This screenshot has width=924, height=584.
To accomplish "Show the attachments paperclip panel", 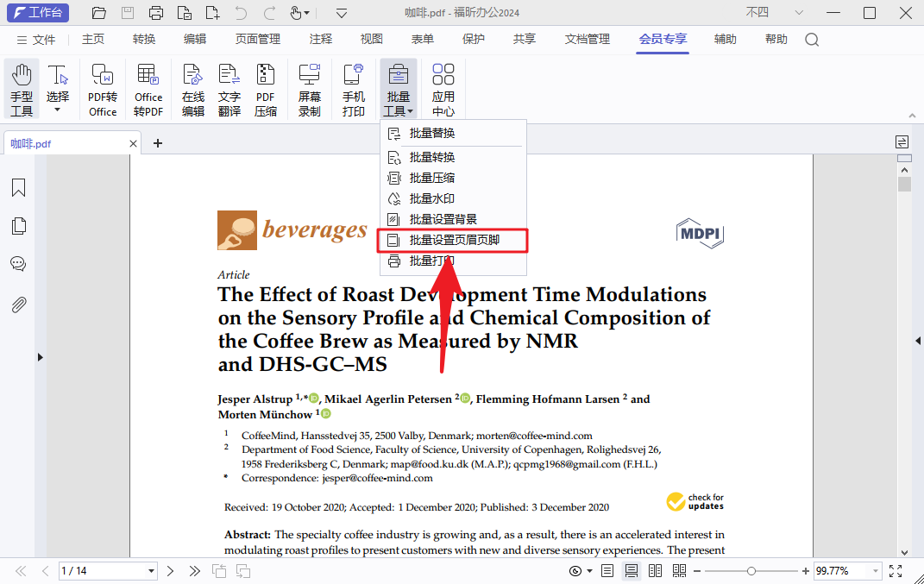I will point(18,305).
